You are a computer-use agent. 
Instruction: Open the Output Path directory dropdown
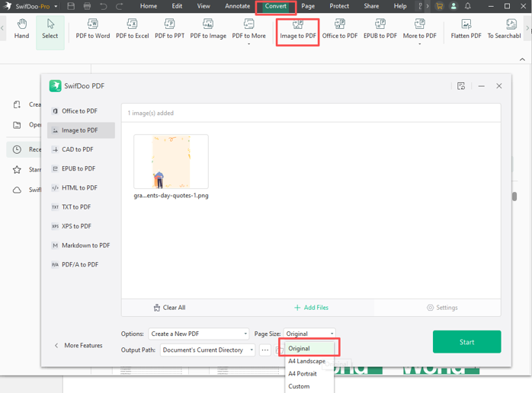(207, 350)
